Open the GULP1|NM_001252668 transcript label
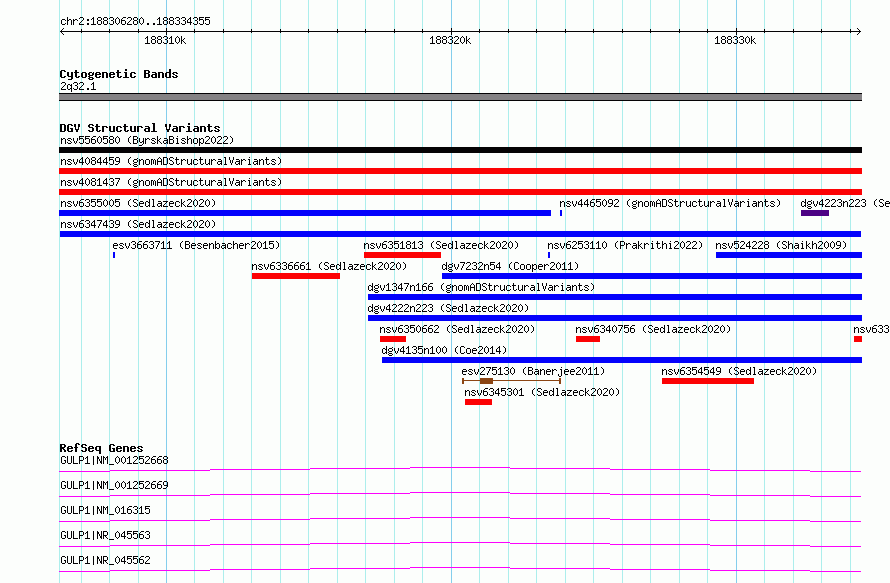The height and width of the screenshot is (583, 890). coord(114,460)
